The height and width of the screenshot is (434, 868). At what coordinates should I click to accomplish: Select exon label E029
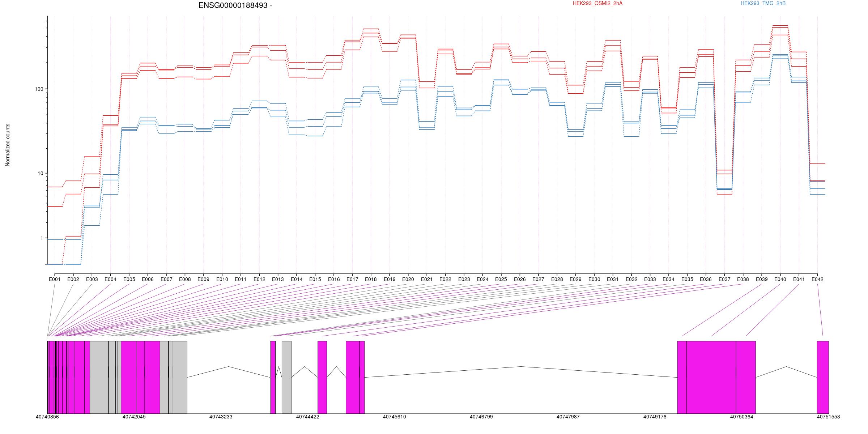[575, 279]
